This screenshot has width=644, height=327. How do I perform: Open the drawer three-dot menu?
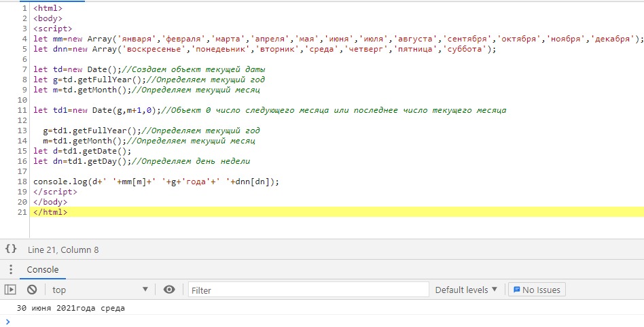10,270
